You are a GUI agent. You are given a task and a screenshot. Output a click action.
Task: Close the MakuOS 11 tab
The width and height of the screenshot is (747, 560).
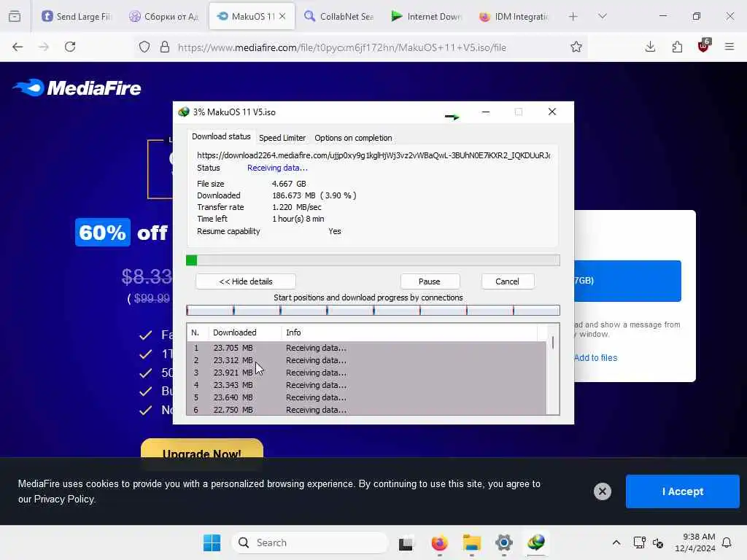[282, 16]
